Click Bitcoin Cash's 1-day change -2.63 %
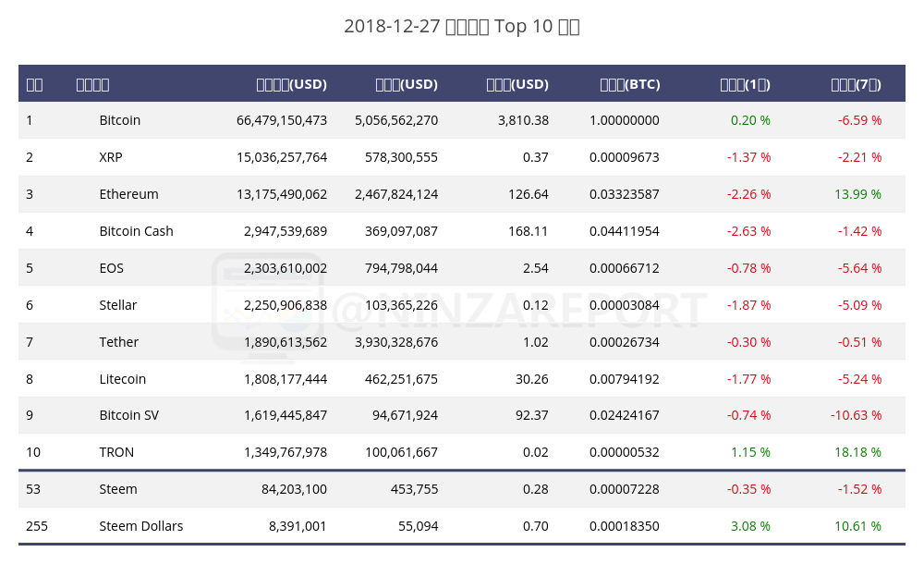Viewport: 924px width, 564px height. [x=749, y=231]
